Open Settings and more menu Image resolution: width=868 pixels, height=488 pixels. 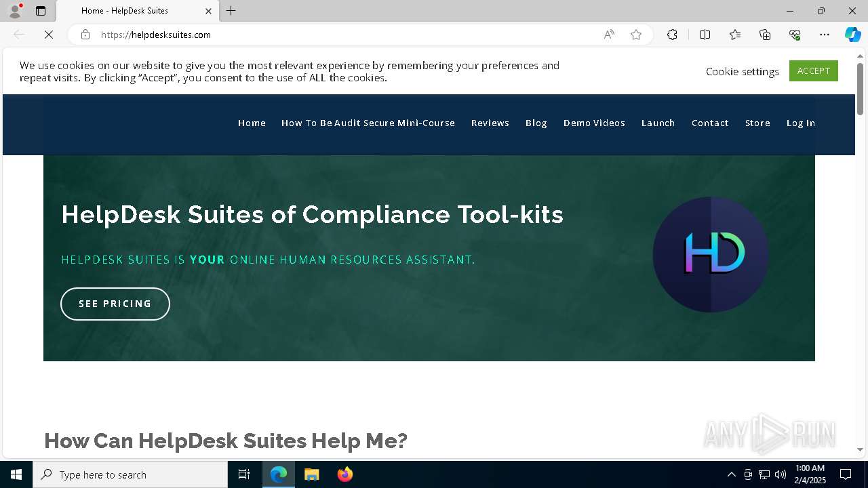[825, 35]
